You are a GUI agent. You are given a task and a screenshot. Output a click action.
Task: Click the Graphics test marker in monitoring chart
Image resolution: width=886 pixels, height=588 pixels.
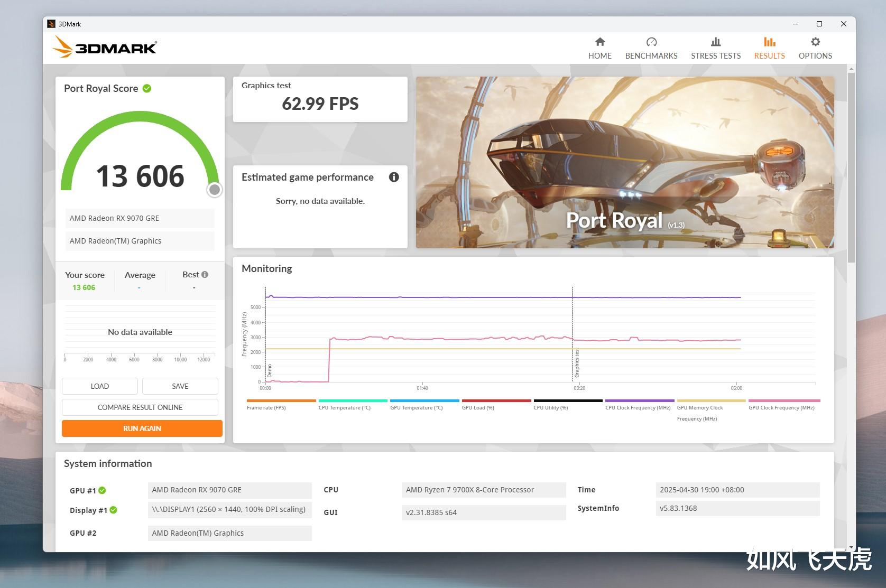click(577, 363)
